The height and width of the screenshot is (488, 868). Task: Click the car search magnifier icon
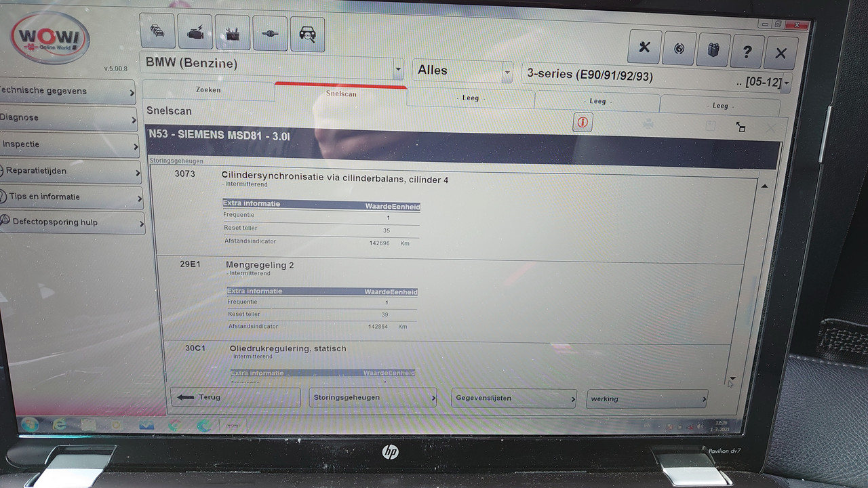307,34
